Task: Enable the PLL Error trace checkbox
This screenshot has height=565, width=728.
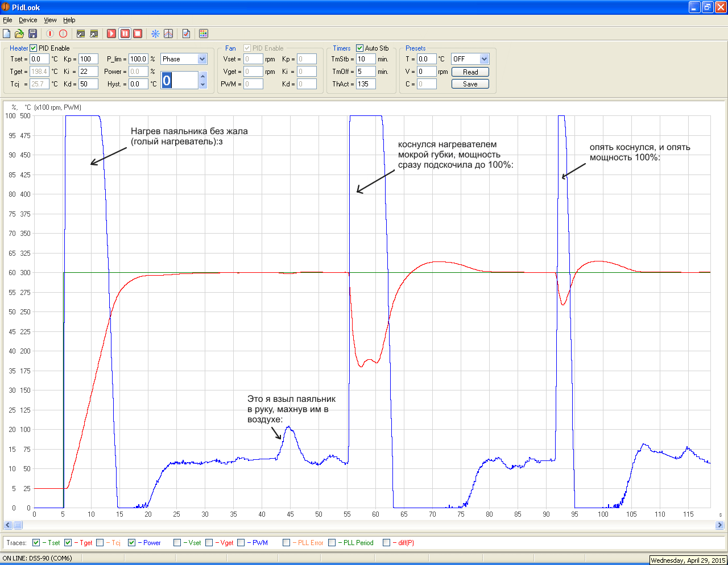Action: point(287,542)
